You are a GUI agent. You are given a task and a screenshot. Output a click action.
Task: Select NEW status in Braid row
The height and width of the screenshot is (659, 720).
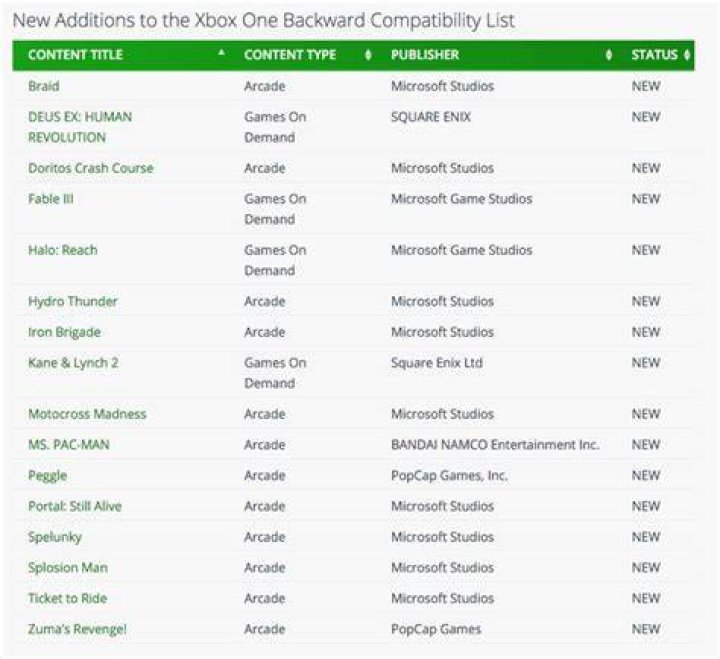point(646,86)
